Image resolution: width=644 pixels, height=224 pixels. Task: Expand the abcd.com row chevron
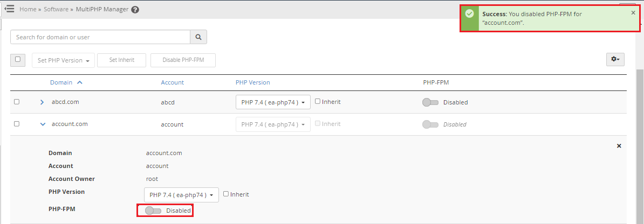click(42, 102)
